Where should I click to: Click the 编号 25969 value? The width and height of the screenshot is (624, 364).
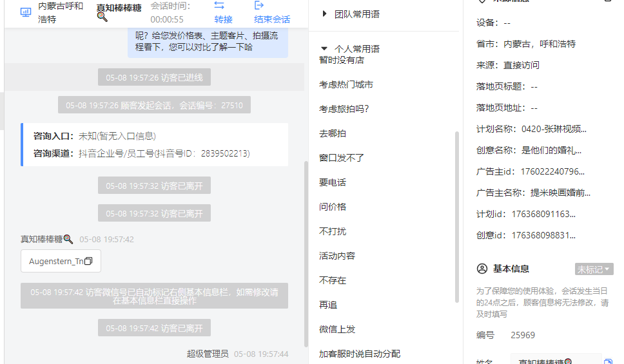pos(523,336)
